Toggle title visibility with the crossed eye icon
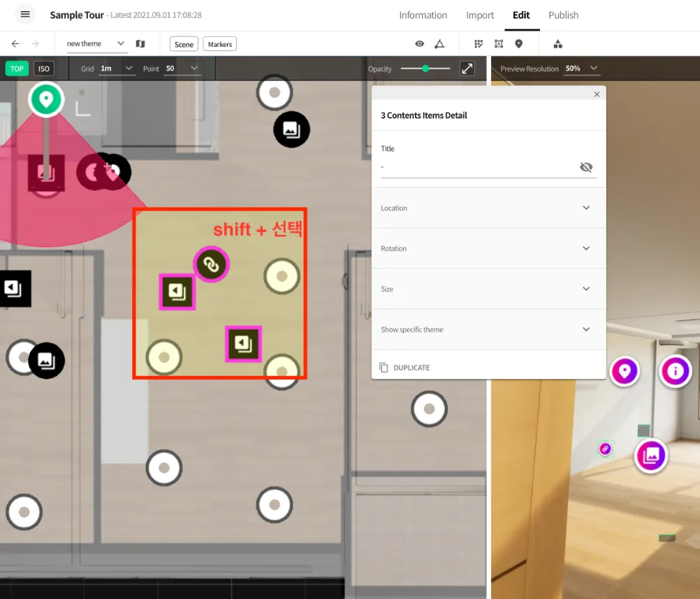The image size is (700, 599). tap(586, 167)
